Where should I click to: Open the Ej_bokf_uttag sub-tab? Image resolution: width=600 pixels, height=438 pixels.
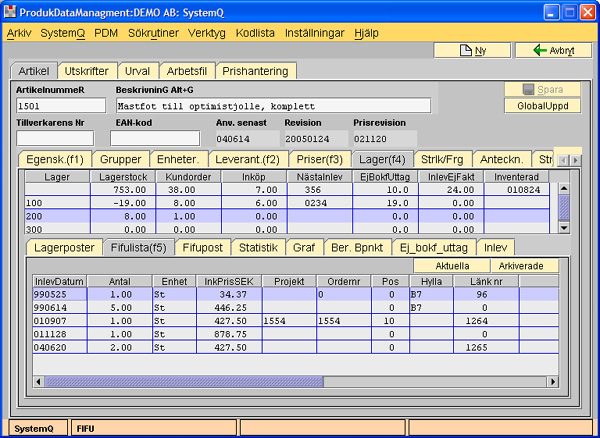(x=434, y=247)
